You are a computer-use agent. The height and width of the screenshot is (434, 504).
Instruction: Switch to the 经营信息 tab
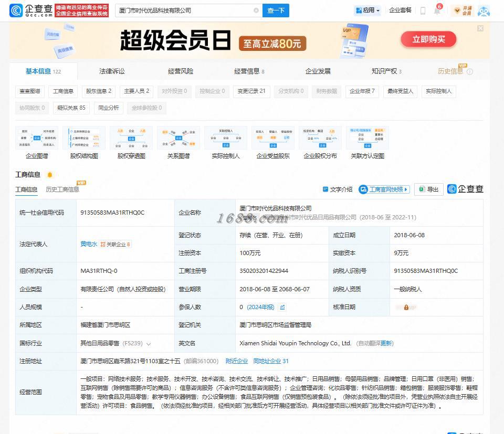[249, 71]
